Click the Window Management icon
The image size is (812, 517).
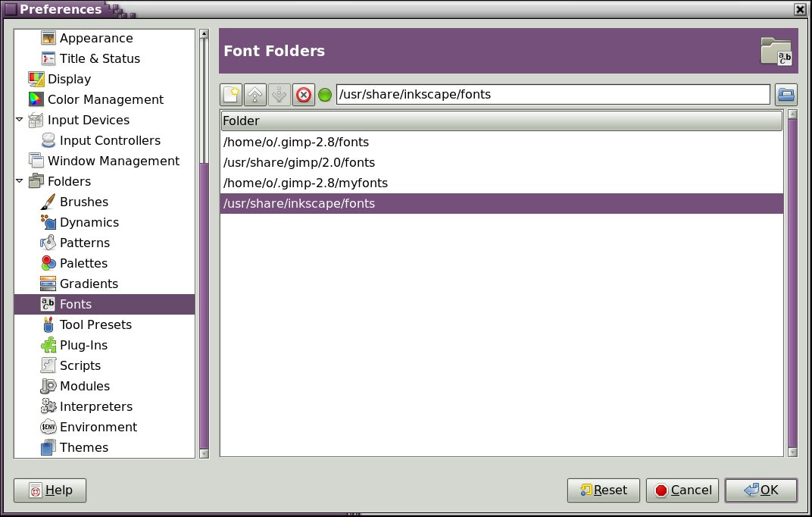point(36,161)
